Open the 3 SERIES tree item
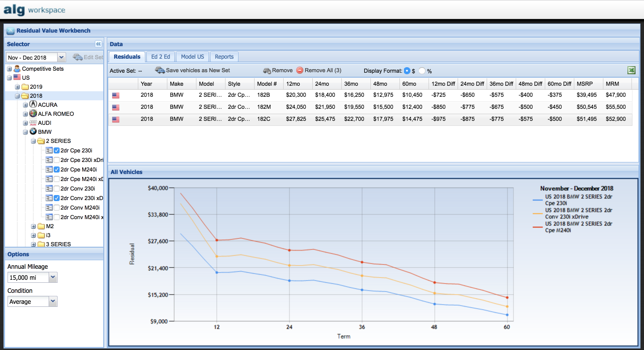The height and width of the screenshot is (350, 644). tap(58, 244)
